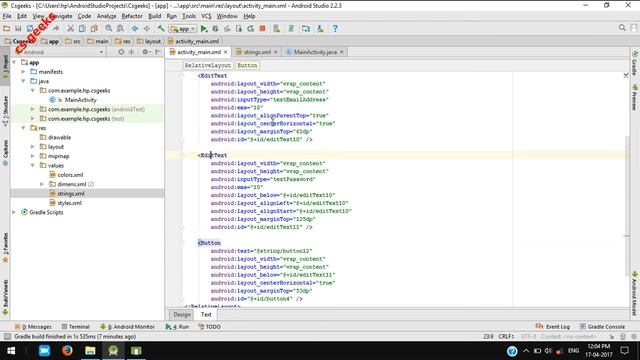Click the CRLF line separator in status bar

coord(506,336)
